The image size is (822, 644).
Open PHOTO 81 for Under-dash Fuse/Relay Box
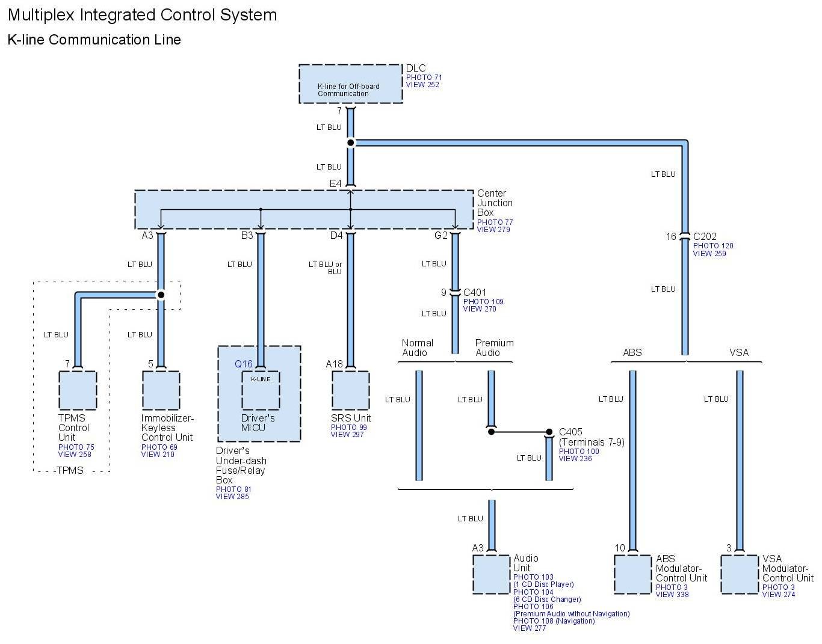coord(233,489)
